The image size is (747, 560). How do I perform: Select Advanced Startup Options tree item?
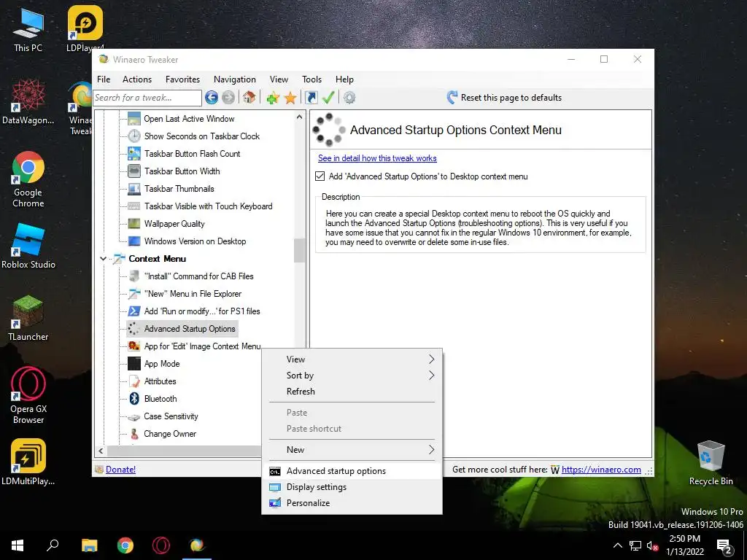(x=190, y=329)
